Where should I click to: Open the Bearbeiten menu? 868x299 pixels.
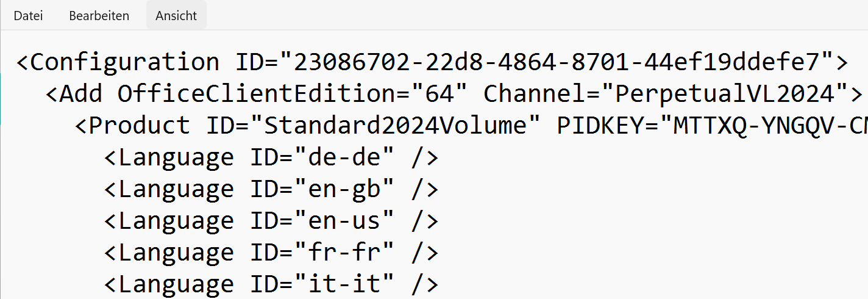point(99,16)
